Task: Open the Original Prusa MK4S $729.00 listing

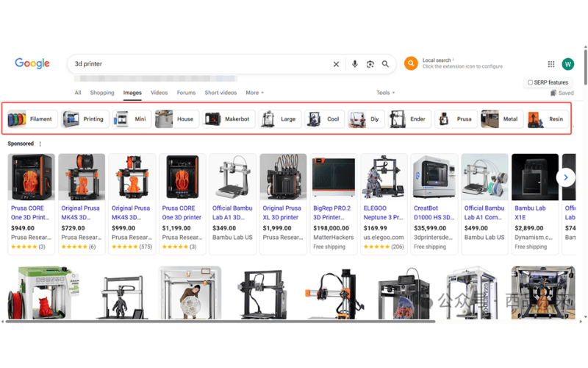Action: [x=80, y=213]
